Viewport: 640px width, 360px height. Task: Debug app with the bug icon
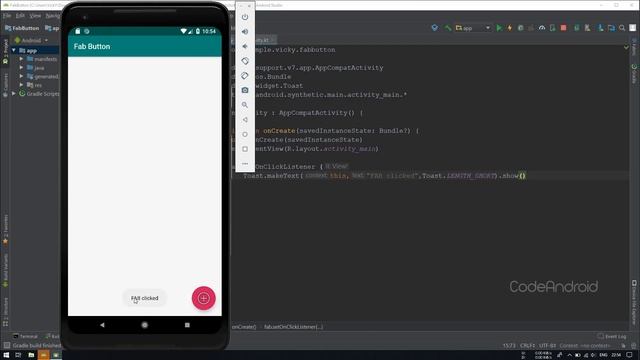pyautogui.click(x=520, y=28)
